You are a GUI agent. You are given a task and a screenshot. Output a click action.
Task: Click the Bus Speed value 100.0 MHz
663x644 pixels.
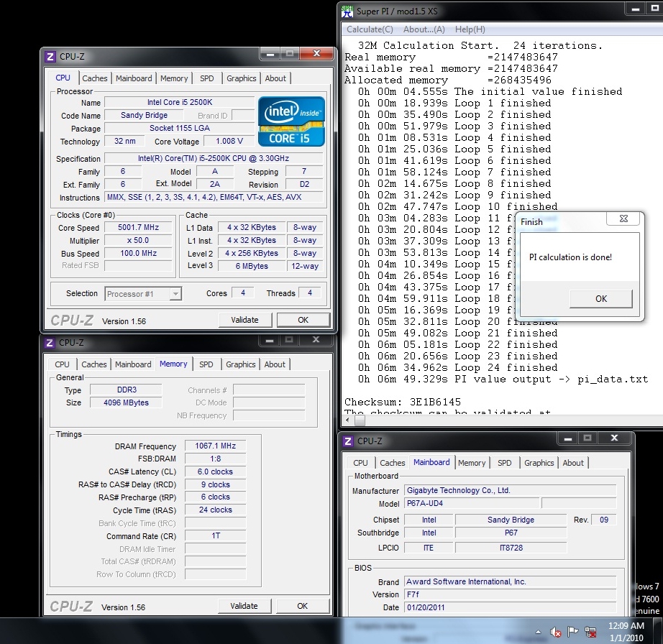point(138,254)
